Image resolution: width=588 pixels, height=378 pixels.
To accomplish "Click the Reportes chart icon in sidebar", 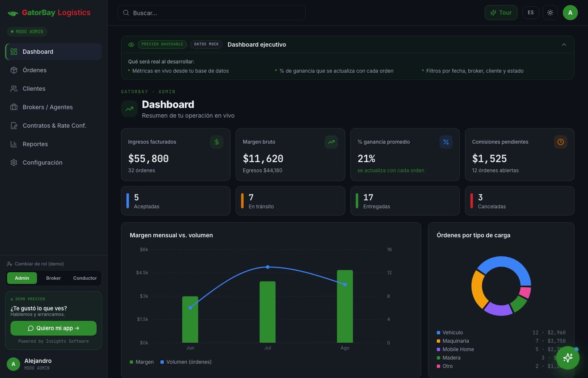I will (14, 144).
